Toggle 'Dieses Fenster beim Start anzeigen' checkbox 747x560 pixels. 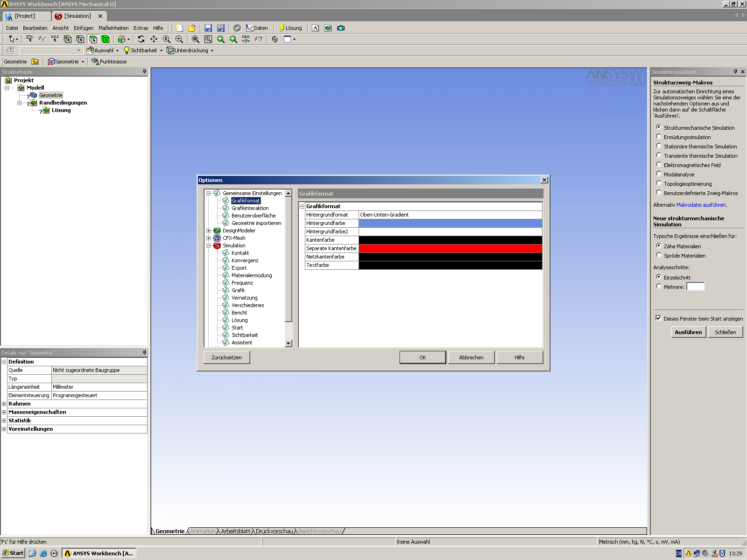pyautogui.click(x=659, y=318)
